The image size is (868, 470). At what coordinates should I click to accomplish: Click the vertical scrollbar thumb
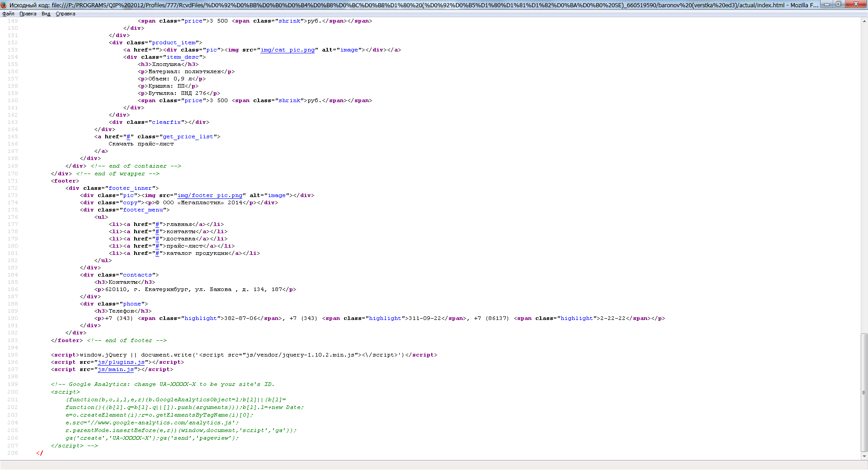(864, 392)
